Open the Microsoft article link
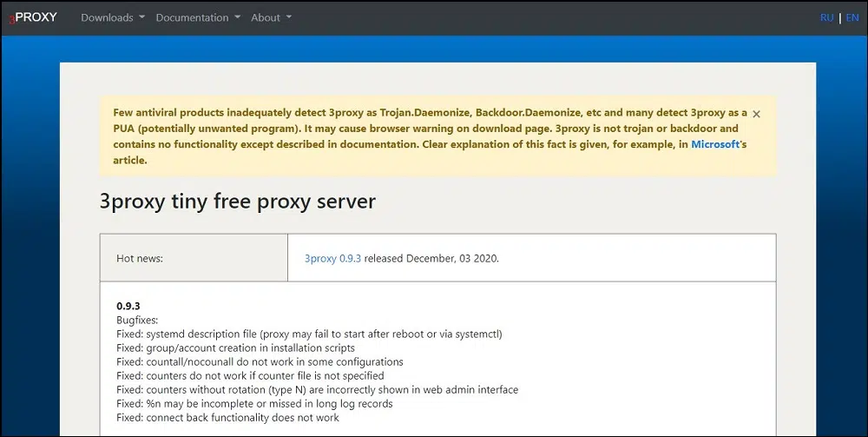 (715, 144)
